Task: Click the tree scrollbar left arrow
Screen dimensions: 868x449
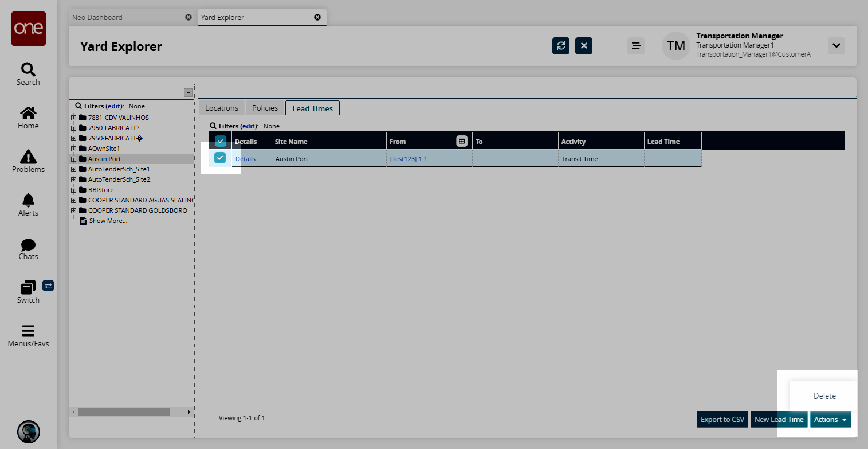Action: tap(72, 412)
